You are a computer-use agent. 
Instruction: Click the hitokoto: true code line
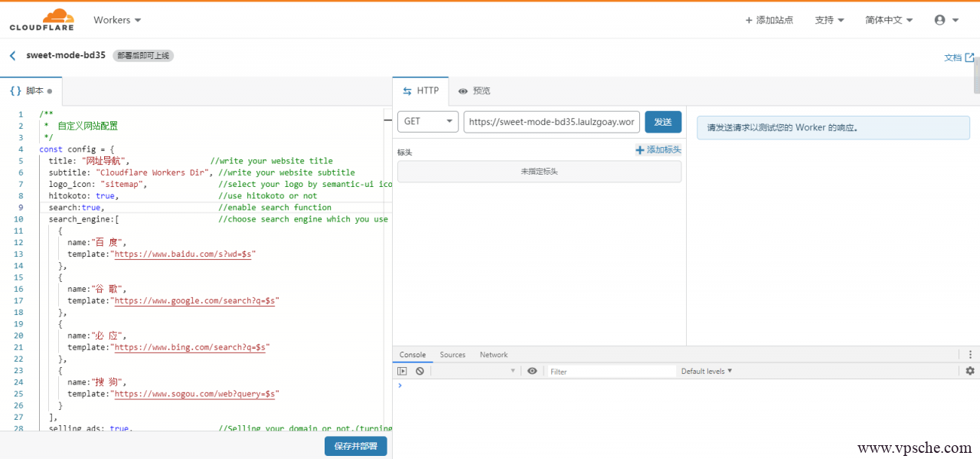click(x=83, y=195)
